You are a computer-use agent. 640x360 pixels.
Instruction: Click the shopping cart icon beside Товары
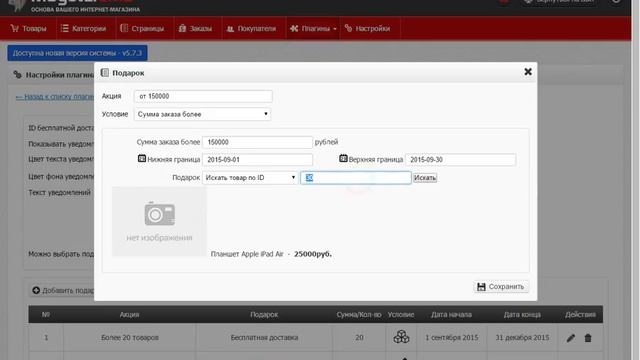(15, 28)
